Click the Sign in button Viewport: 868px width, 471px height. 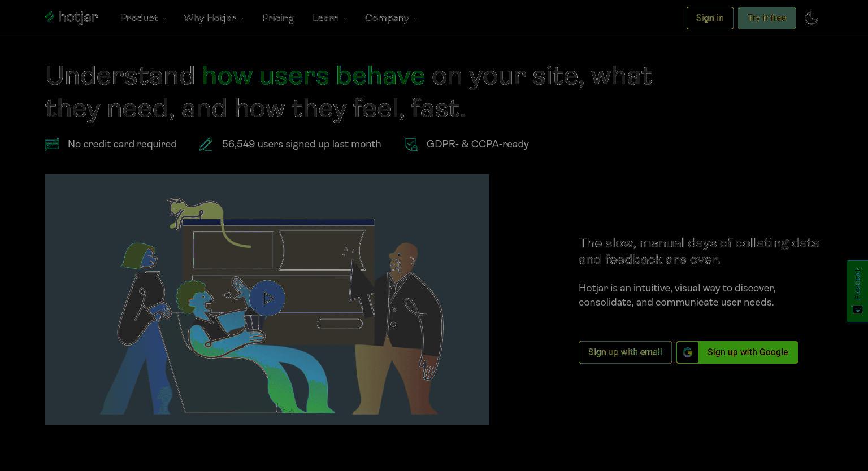coord(710,18)
